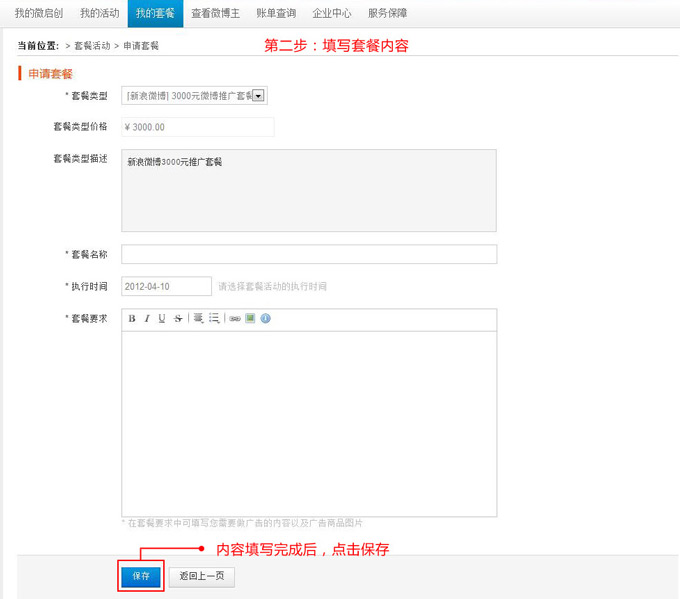The width and height of the screenshot is (680, 599).
Task: Open the 我的活动 tab
Action: click(99, 13)
